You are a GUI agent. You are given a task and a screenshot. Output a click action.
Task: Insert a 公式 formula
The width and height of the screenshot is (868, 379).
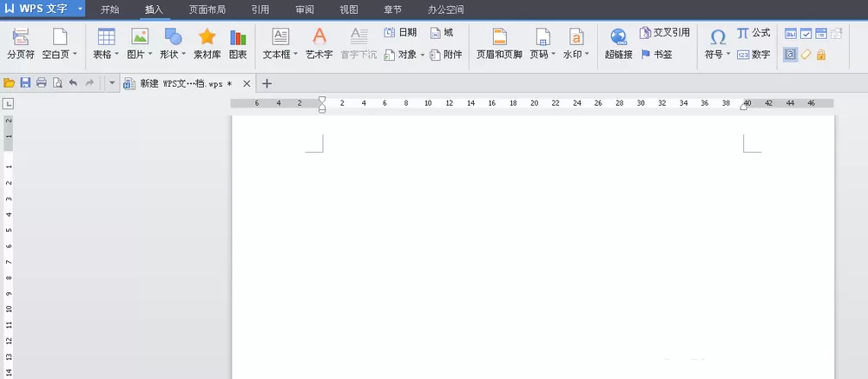click(753, 33)
